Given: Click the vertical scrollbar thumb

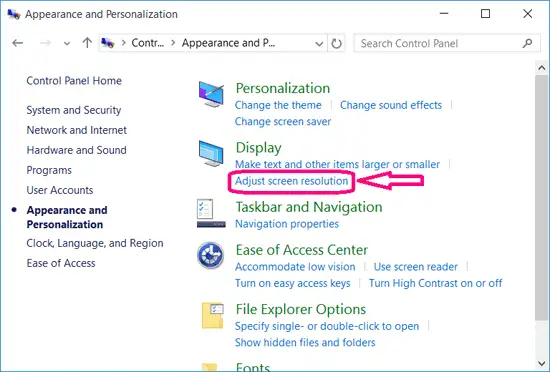Looking at the screenshot, I should click(x=542, y=197).
